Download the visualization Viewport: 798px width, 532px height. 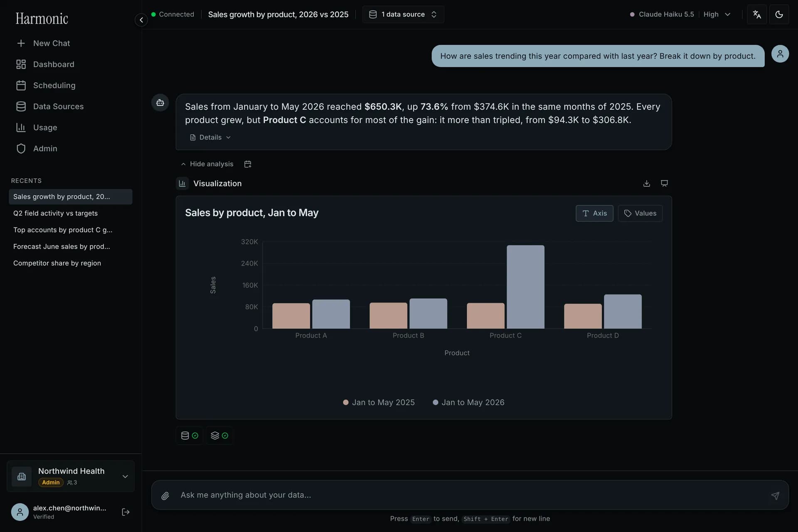coord(646,183)
